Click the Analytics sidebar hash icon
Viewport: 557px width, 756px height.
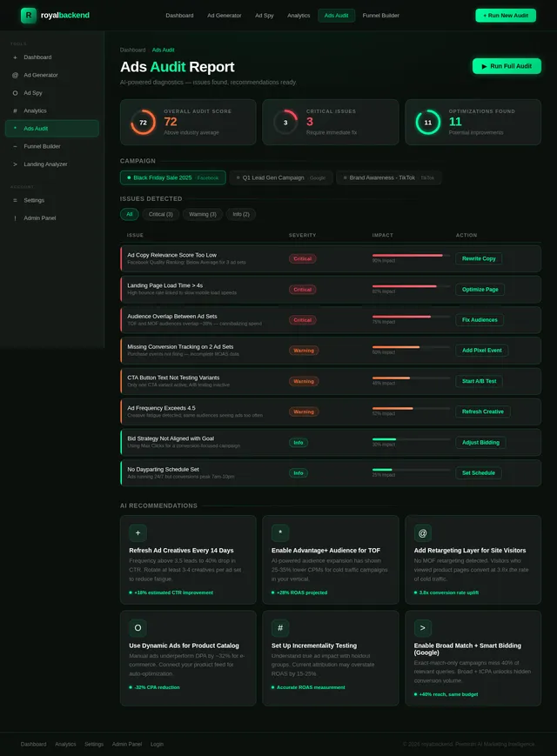pos(15,110)
